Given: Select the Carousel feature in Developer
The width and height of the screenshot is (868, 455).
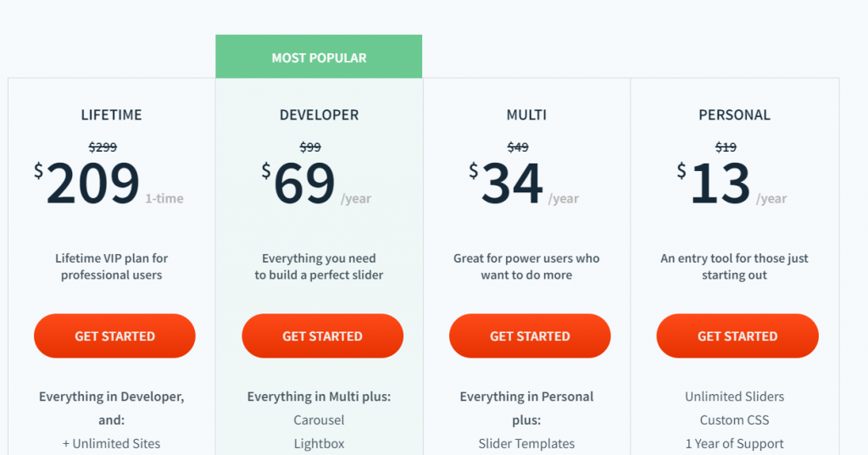Looking at the screenshot, I should tap(319, 420).
